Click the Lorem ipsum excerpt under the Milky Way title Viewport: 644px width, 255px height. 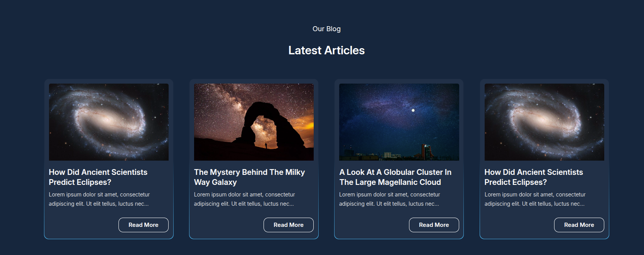tap(244, 199)
